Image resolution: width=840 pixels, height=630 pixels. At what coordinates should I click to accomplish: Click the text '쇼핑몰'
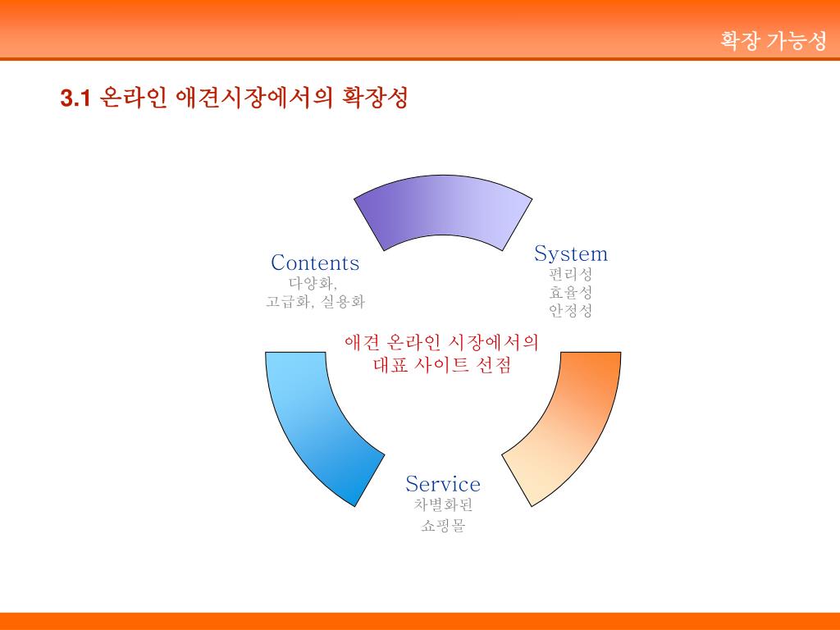point(443,526)
